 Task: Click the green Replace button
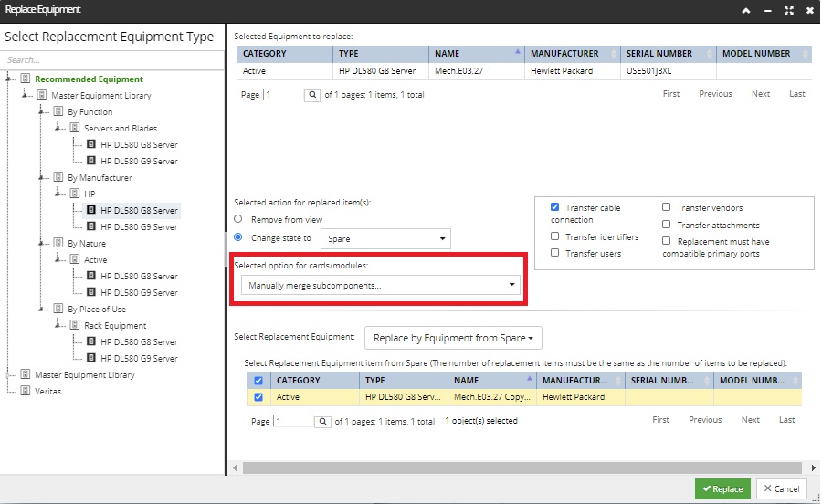pos(723,488)
